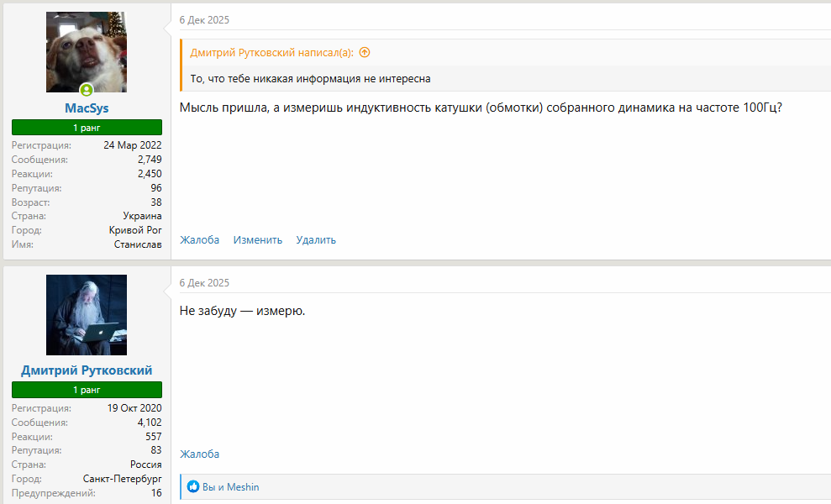Click Дмитрий Рутковский's message count 4,102

coord(150,423)
